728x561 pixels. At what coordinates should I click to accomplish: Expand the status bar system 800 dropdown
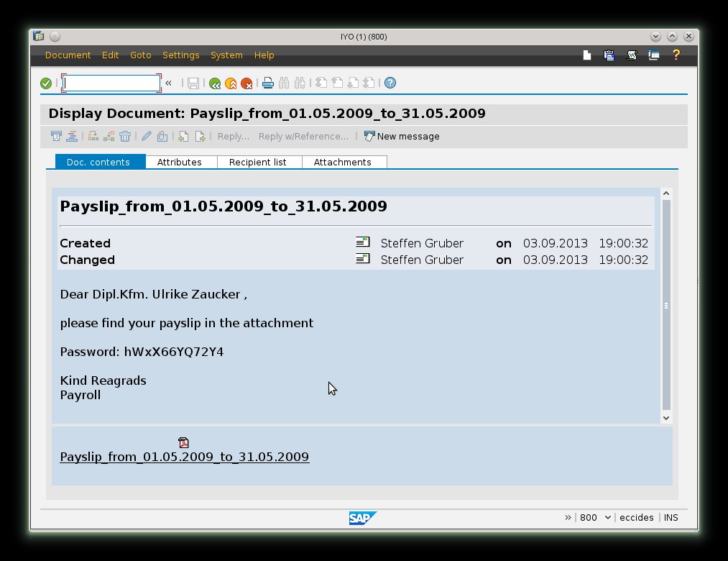tap(608, 518)
